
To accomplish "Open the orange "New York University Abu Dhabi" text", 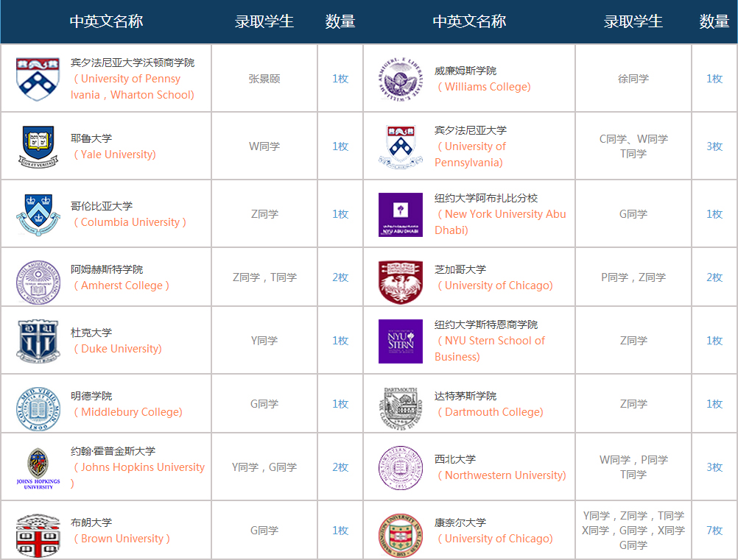I will [x=500, y=222].
